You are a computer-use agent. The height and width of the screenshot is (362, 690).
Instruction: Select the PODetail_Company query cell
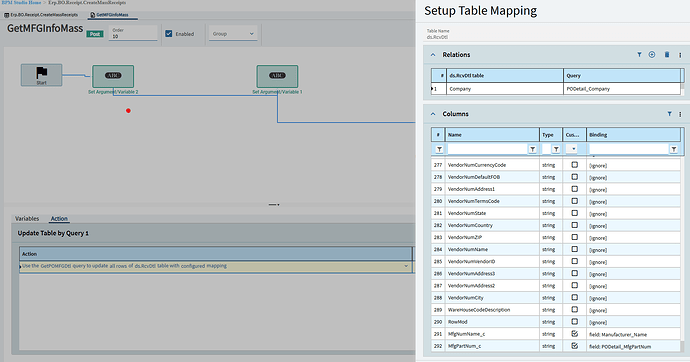coord(622,88)
